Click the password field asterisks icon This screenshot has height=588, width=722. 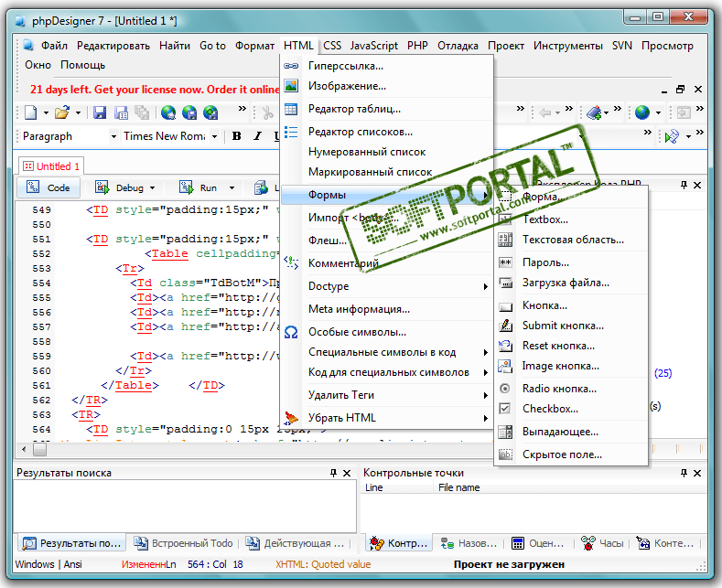[505, 262]
